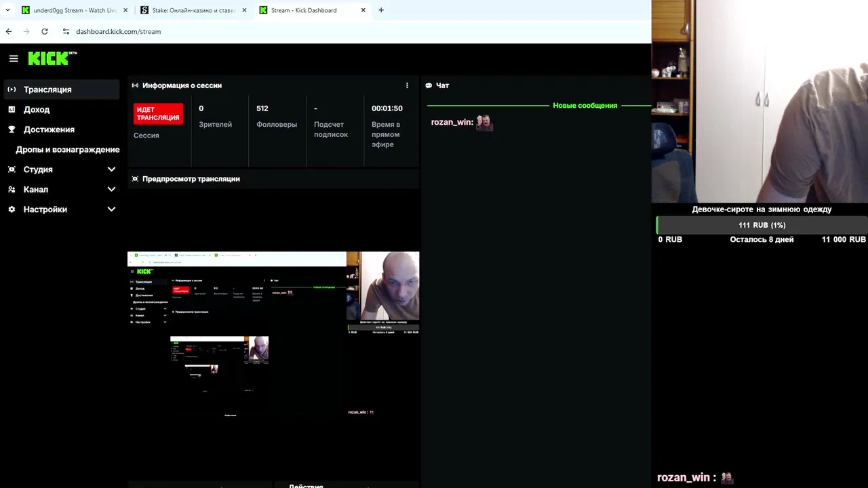Go back using browser back arrow
Viewport: 868px width, 488px height.
[x=8, y=31]
